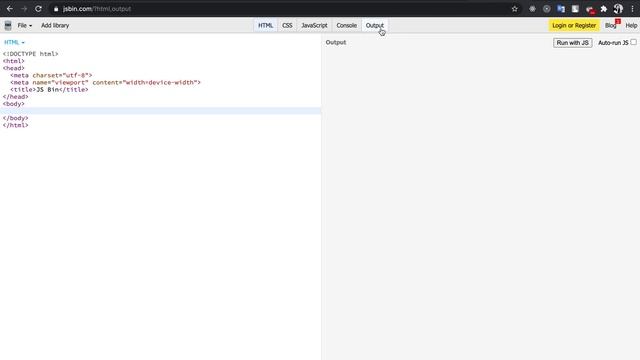
Task: Click the browser forward arrow
Action: 24,9
